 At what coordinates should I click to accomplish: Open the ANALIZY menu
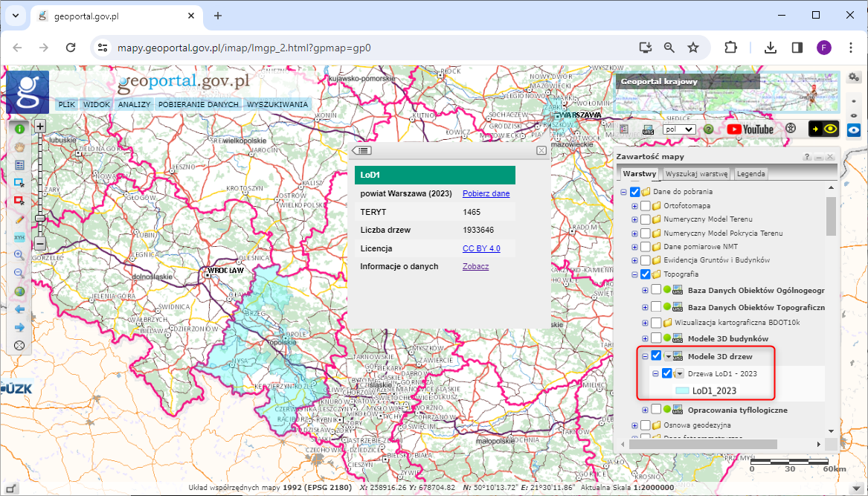tap(135, 104)
